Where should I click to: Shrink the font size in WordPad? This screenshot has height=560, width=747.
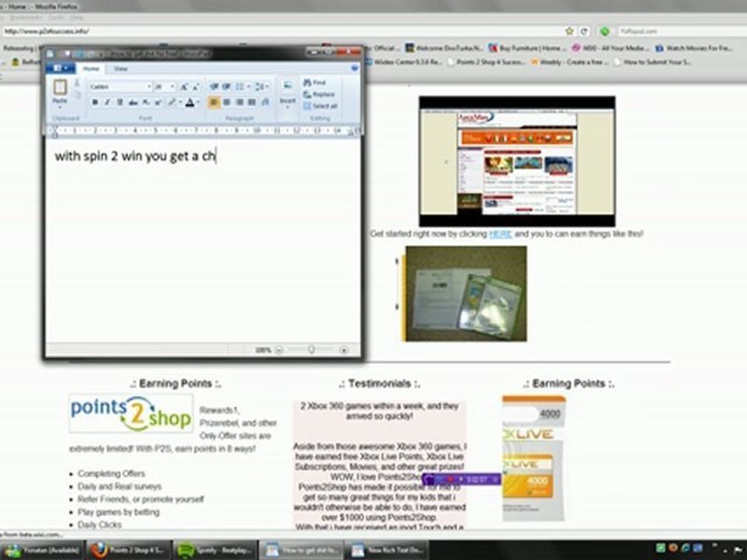195,86
